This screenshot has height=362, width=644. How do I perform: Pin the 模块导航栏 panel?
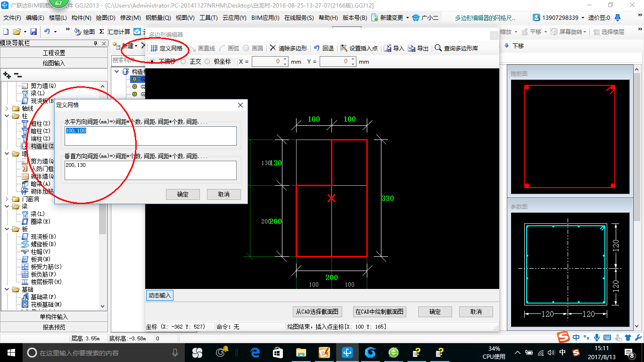[x=95, y=43]
